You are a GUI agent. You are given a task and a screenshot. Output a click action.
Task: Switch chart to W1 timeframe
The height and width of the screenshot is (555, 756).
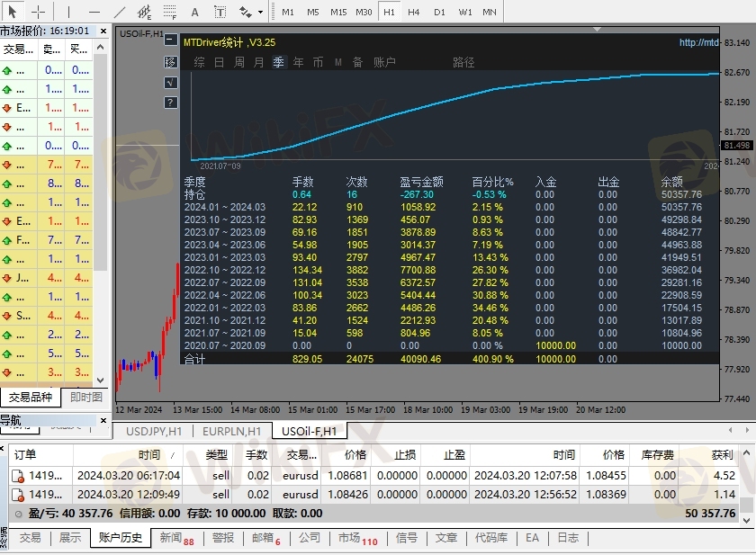coord(464,12)
